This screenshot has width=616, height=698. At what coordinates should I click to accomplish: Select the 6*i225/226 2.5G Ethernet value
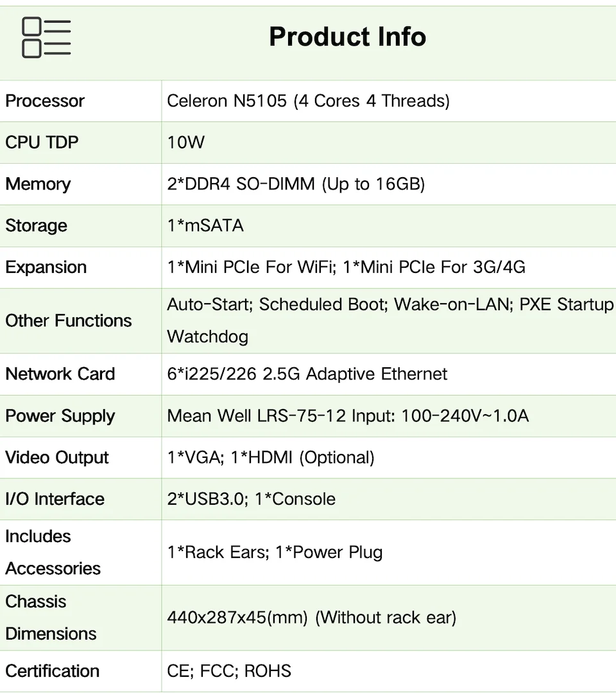coord(307,374)
